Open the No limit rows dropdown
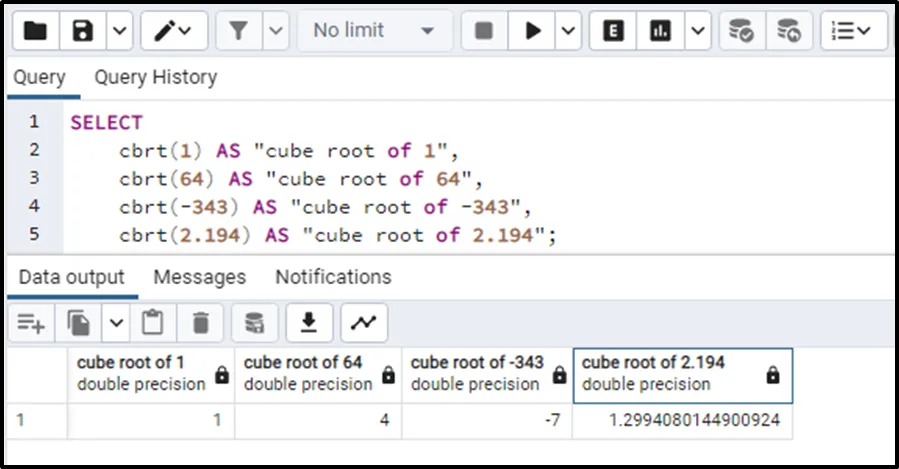899x469 pixels. pyautogui.click(x=373, y=31)
